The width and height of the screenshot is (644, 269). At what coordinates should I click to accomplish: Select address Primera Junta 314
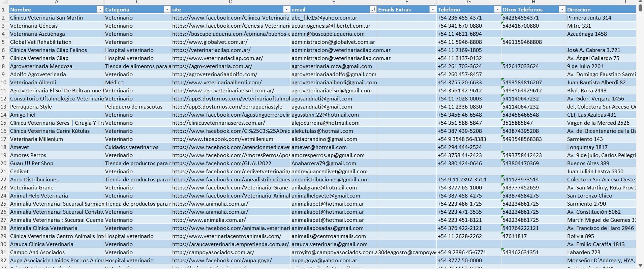(601, 18)
